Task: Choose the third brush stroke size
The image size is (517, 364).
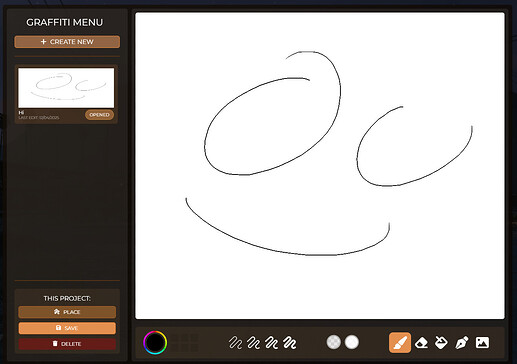Action: (271, 343)
